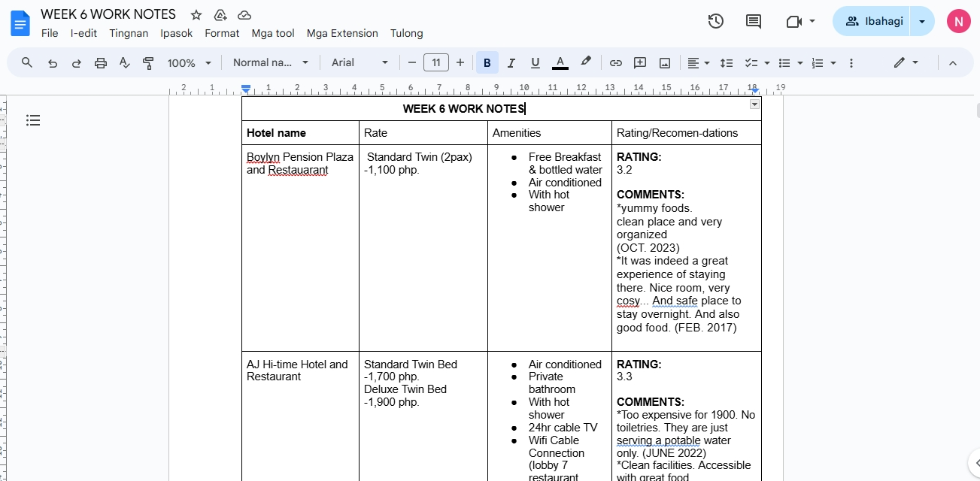Click '24hr cable TV' amenity text
This screenshot has width=980, height=481.
pos(563,428)
